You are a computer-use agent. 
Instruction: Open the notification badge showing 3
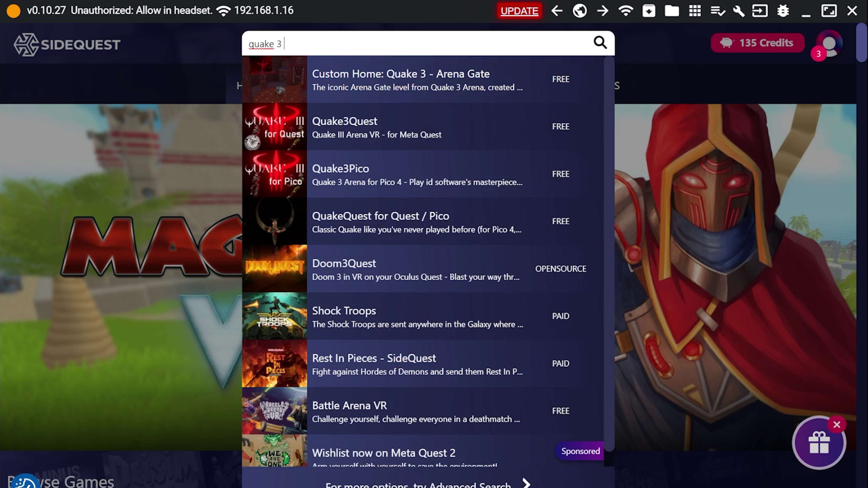818,54
